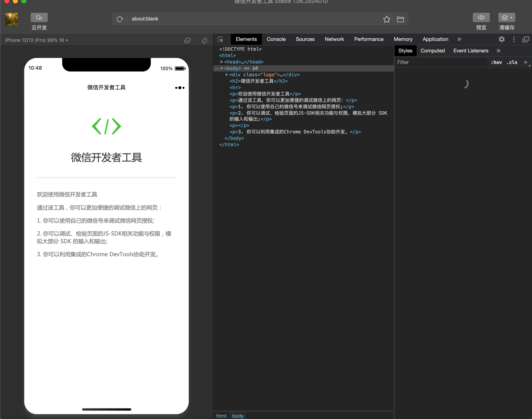Click the simulator heading 微信开发者工具

(x=106, y=157)
